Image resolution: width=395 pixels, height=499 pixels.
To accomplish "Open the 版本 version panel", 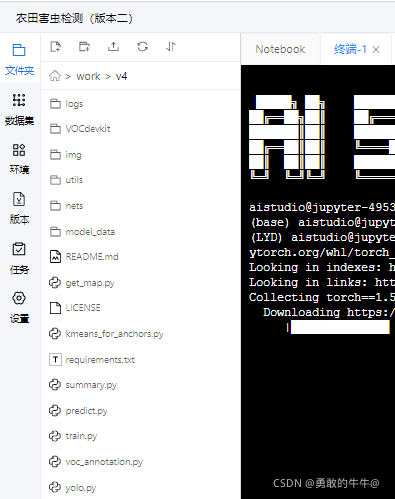I will 19,209.
